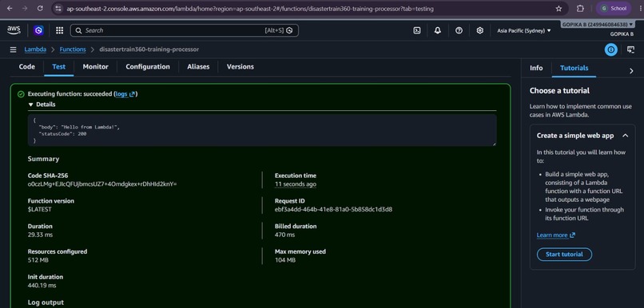Viewport: 644px width, 308px height.
Task: Open the Configuration tab
Action: [148, 67]
